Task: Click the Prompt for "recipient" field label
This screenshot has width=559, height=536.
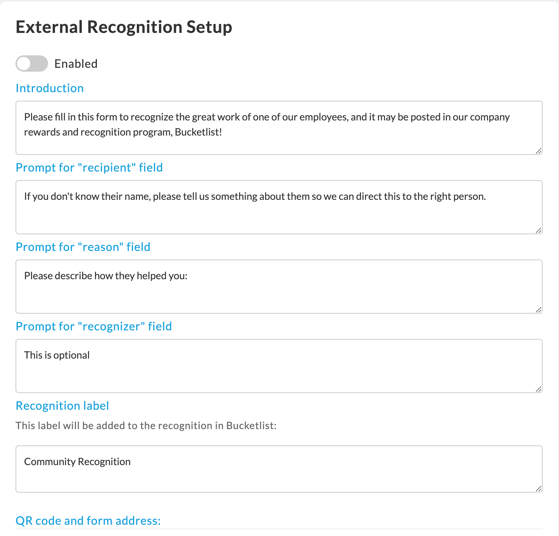Action: click(x=89, y=168)
